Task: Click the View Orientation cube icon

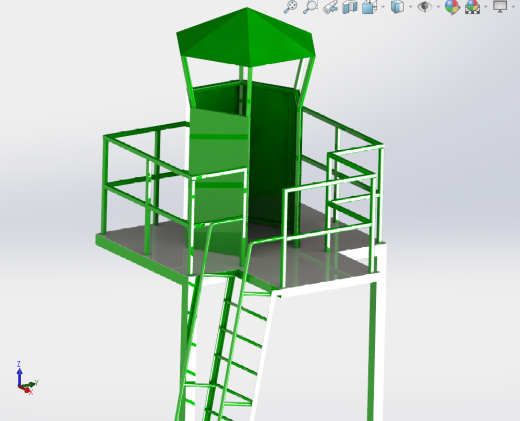Action: click(x=369, y=6)
